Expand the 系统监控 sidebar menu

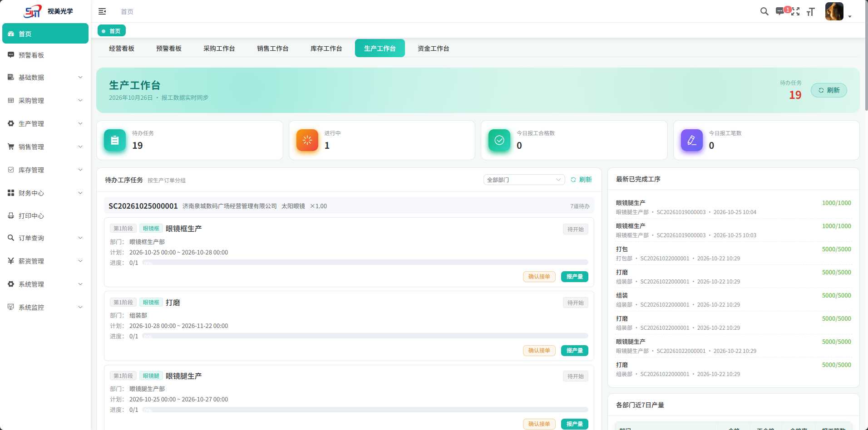pyautogui.click(x=45, y=307)
